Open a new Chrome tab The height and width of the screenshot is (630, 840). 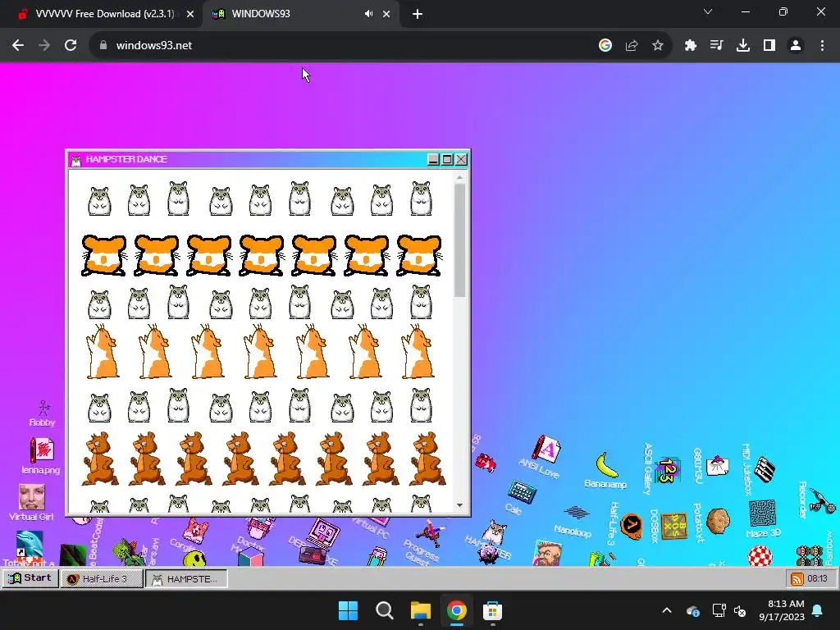click(418, 14)
